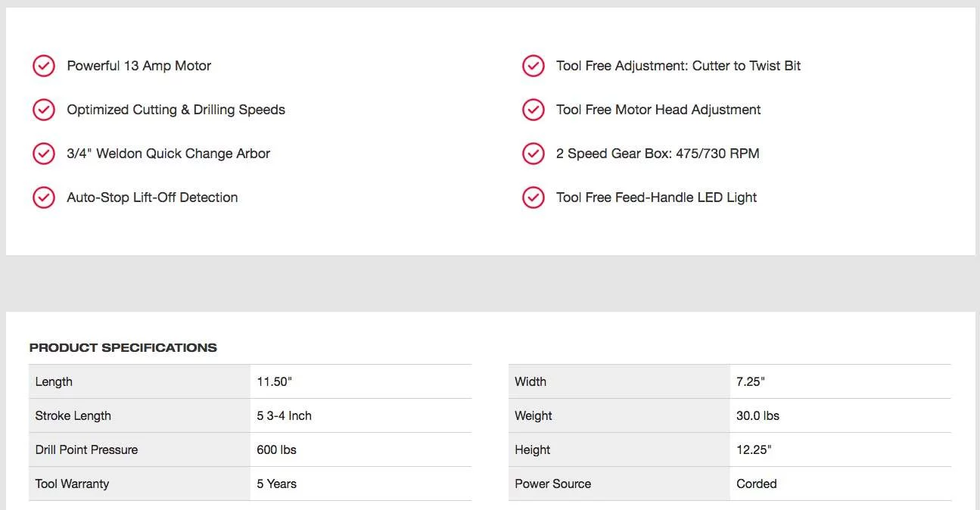The height and width of the screenshot is (510, 980).
Task: Select the Height specification label
Action: tap(533, 450)
